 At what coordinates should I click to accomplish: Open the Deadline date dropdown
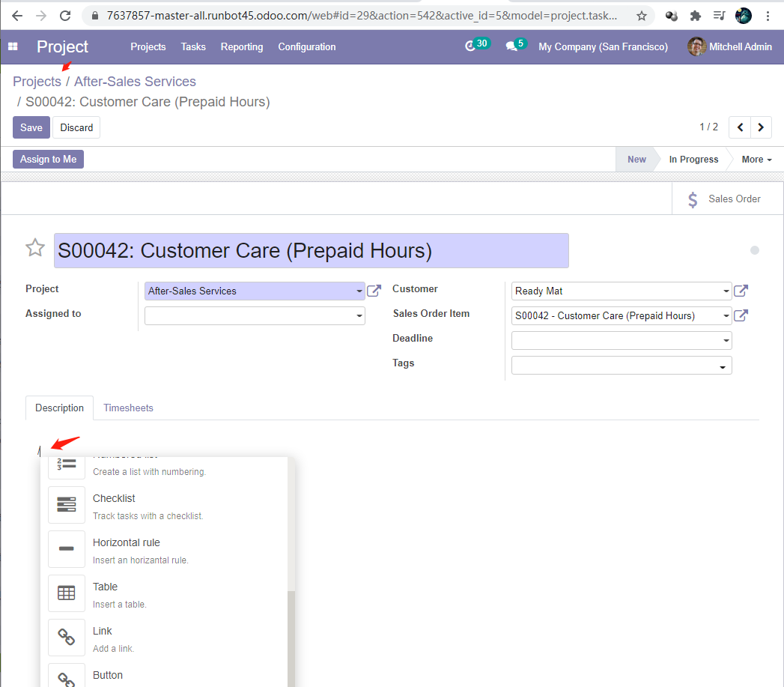tap(726, 341)
